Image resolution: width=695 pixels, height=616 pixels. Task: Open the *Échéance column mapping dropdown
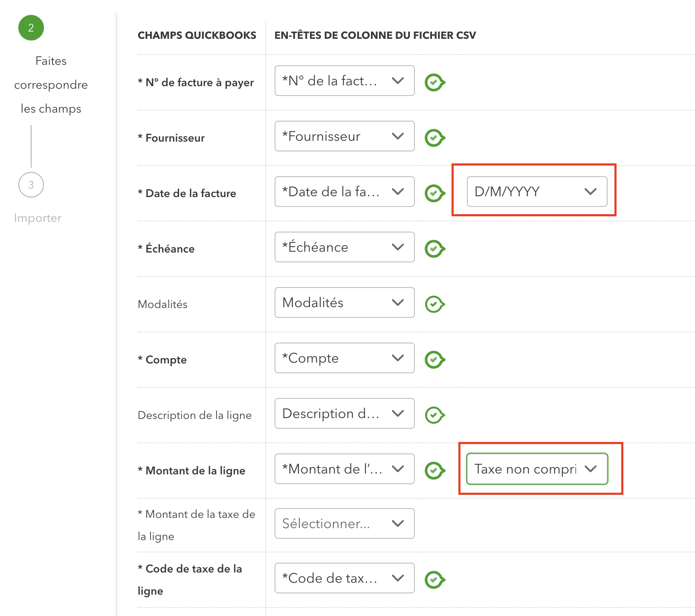[345, 247]
